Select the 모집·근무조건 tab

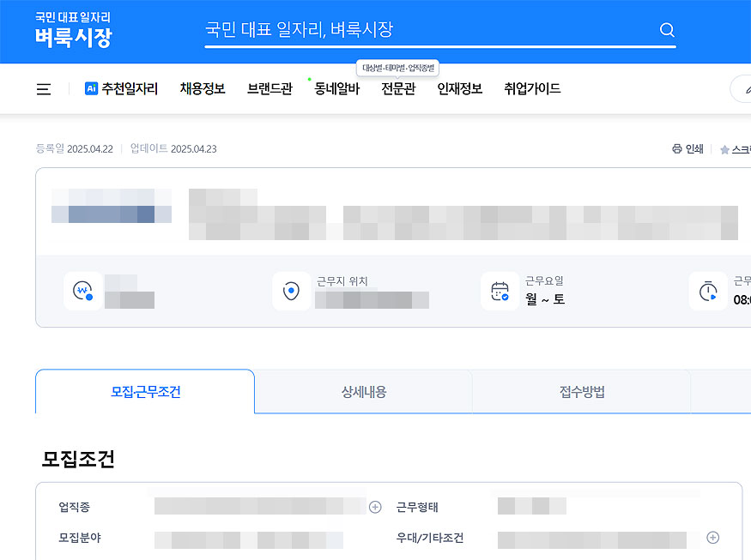(145, 392)
